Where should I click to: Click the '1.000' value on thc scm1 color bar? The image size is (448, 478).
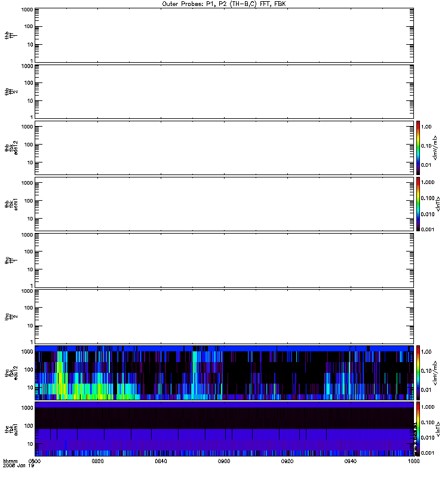[x=428, y=407]
